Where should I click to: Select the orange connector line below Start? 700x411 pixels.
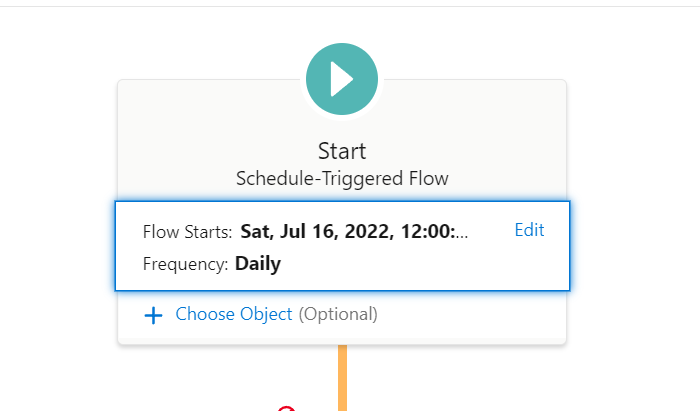click(342, 378)
